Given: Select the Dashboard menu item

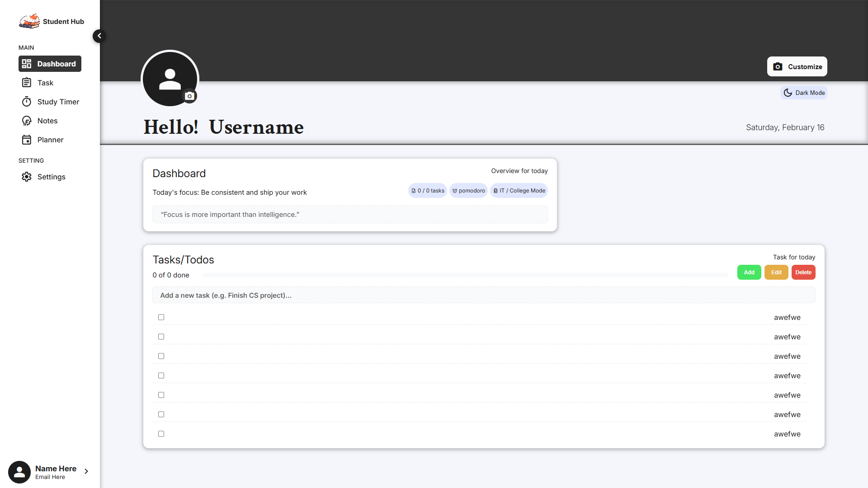Looking at the screenshot, I should coord(50,64).
